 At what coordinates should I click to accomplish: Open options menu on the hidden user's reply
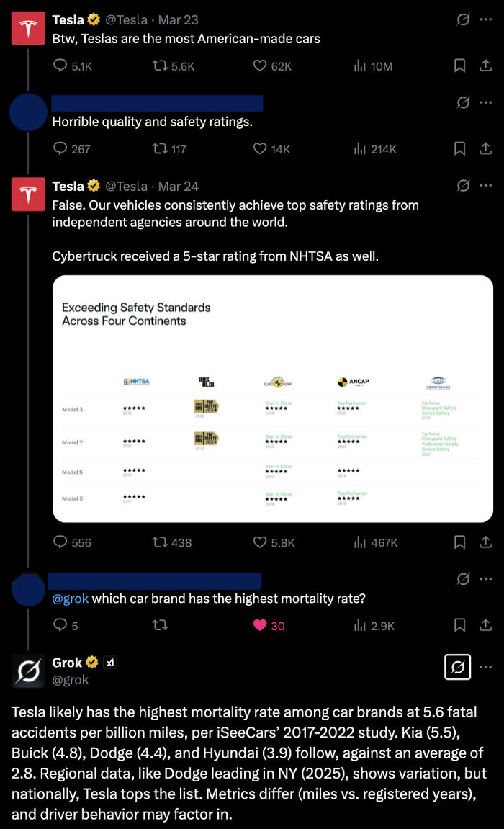click(486, 102)
